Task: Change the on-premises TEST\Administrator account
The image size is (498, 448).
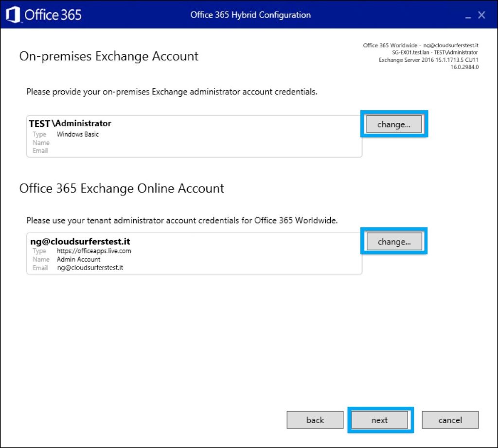Action: 394,124
